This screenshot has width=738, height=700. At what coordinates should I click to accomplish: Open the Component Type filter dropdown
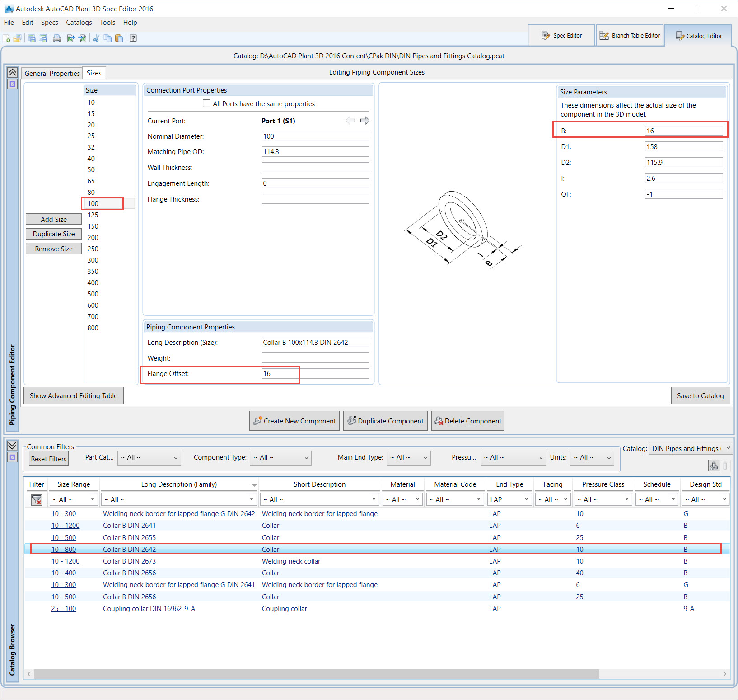281,458
